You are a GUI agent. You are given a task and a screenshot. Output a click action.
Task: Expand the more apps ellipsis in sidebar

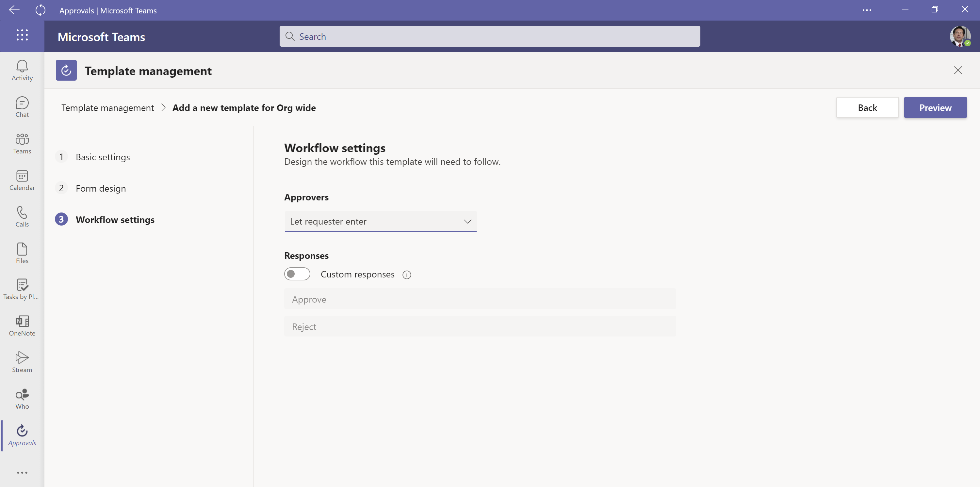[x=22, y=472]
